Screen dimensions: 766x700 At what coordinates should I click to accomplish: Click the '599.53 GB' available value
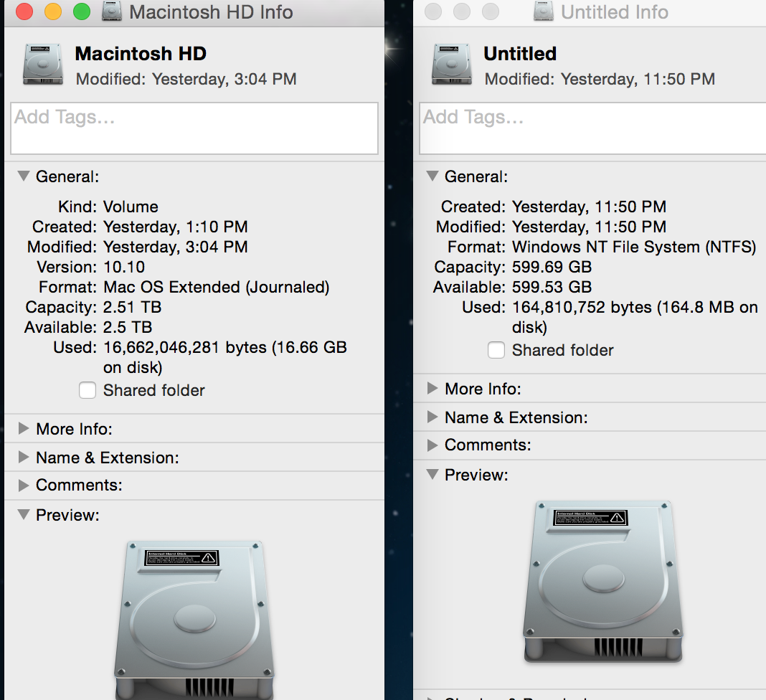tap(552, 287)
